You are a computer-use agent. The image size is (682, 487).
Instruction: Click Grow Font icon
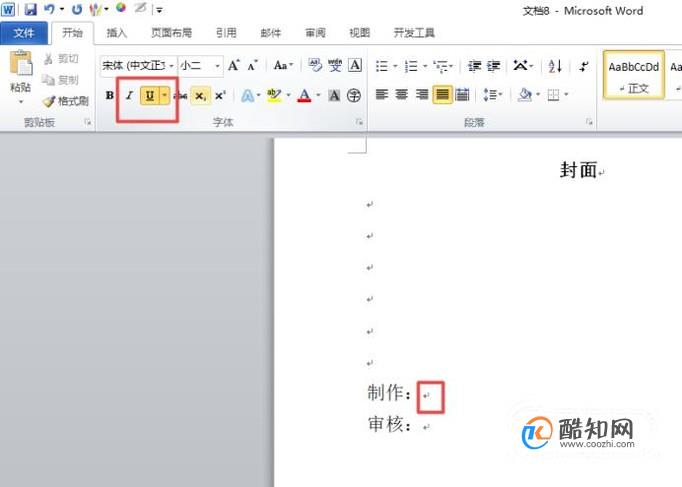[x=234, y=66]
